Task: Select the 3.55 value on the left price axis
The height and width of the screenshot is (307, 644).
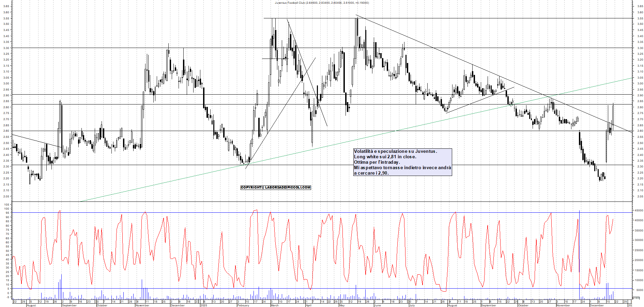Action: pos(6,18)
